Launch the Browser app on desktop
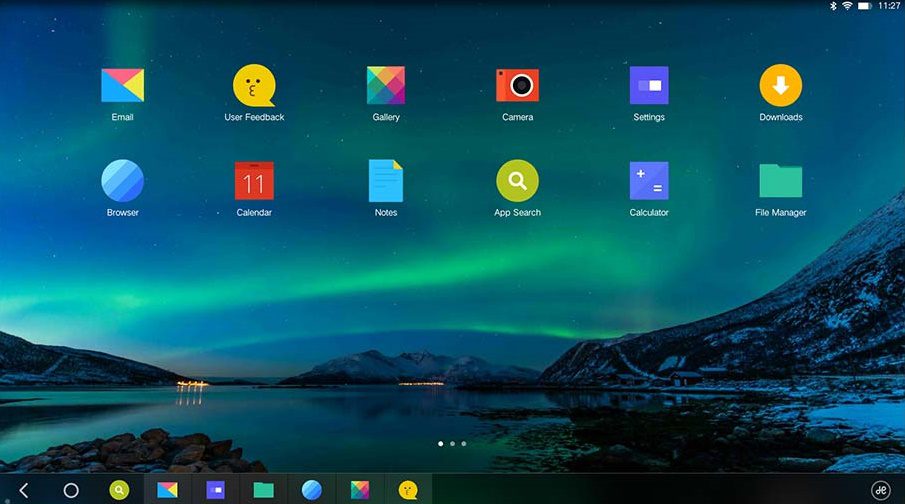905x504 pixels. click(122, 181)
